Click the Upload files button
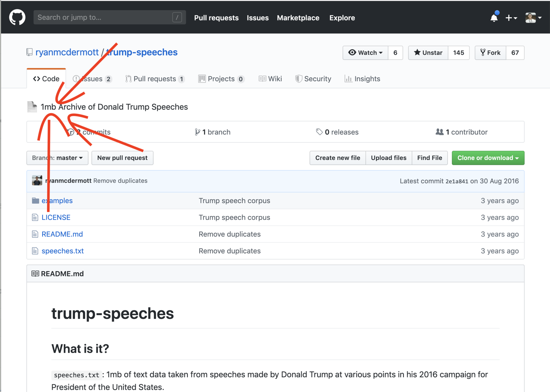Screen dimensions: 550x392 coord(389,158)
